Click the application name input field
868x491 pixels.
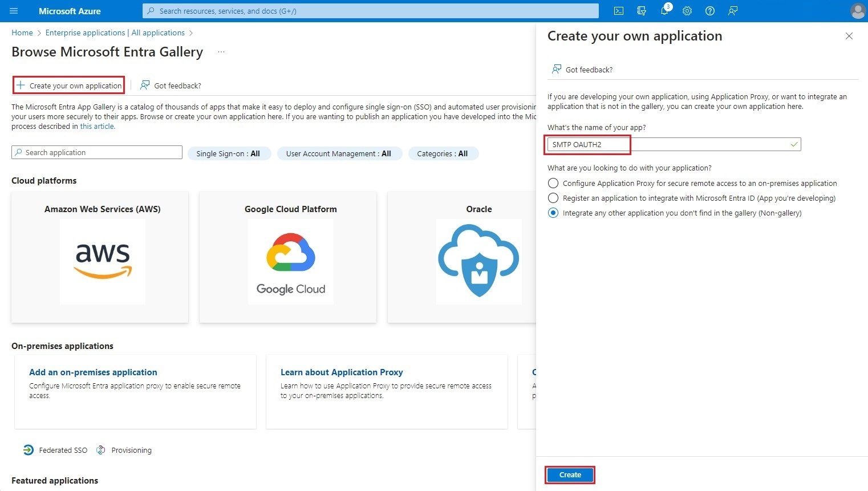587,144
